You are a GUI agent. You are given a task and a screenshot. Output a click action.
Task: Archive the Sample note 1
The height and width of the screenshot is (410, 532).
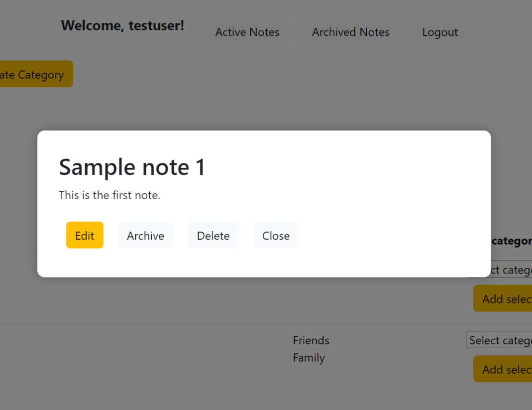(x=145, y=235)
